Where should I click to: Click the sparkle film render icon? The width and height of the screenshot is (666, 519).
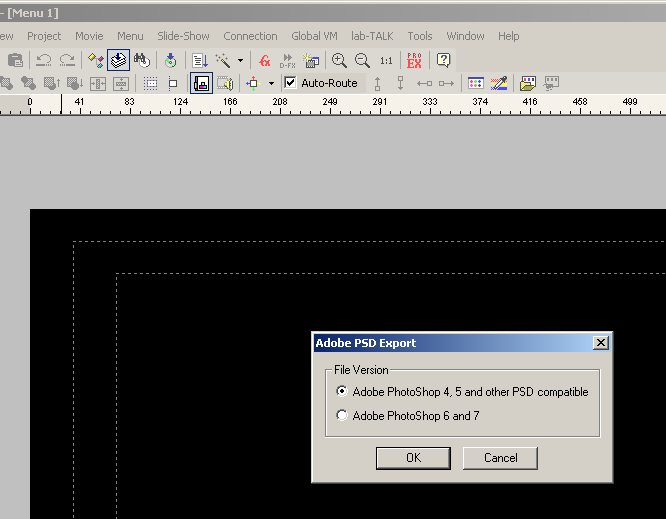coord(311,60)
